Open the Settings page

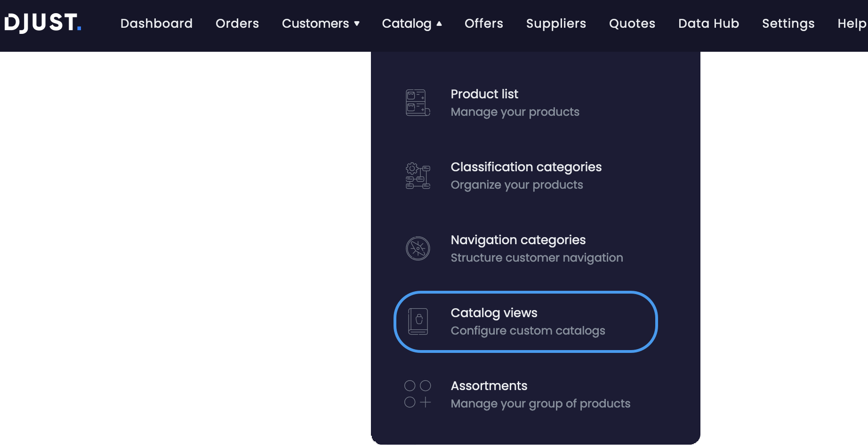coord(788,23)
